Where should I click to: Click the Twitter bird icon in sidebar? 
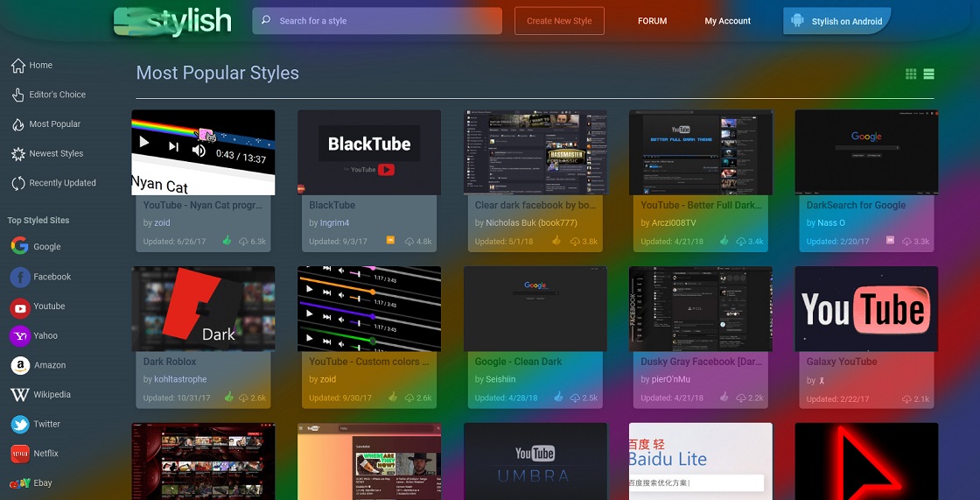click(x=20, y=425)
